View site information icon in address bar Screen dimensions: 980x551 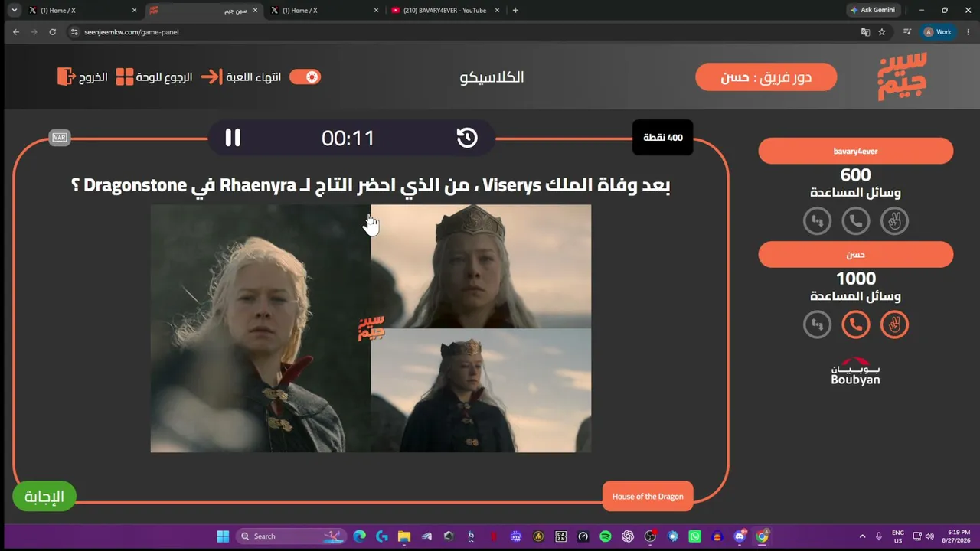coord(74,32)
